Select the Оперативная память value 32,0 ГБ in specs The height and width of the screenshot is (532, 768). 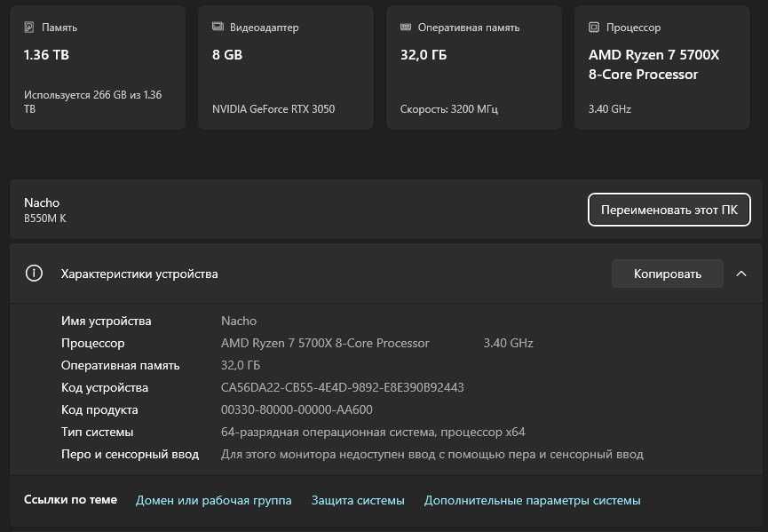click(241, 365)
